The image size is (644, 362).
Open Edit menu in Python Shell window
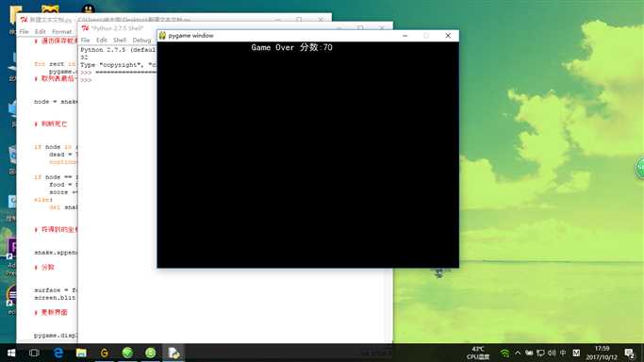102,40
